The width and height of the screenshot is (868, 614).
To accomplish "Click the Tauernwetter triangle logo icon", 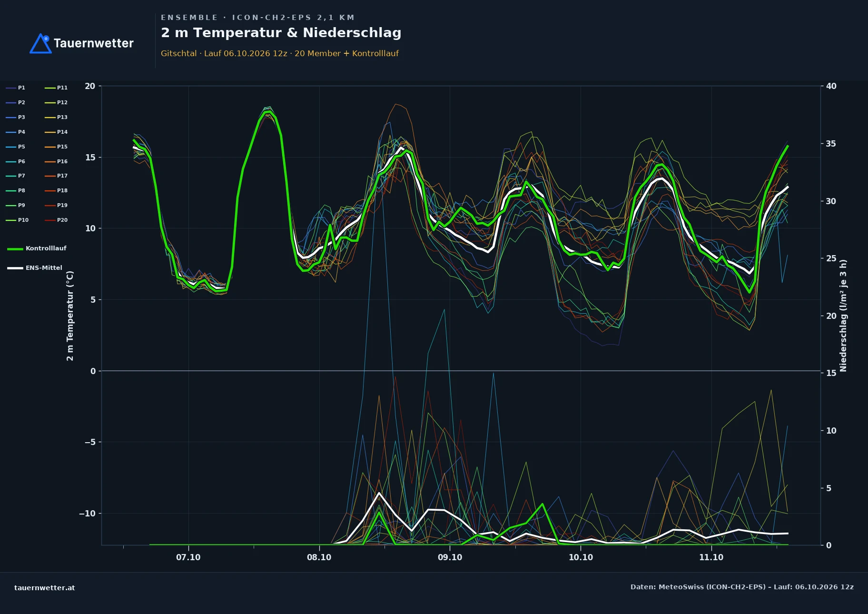I will coord(40,43).
